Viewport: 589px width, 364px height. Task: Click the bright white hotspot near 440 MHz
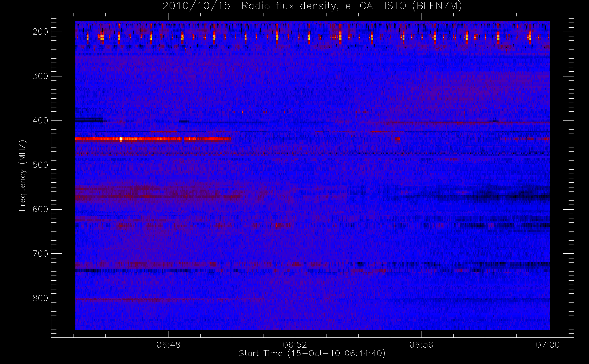[x=121, y=139]
